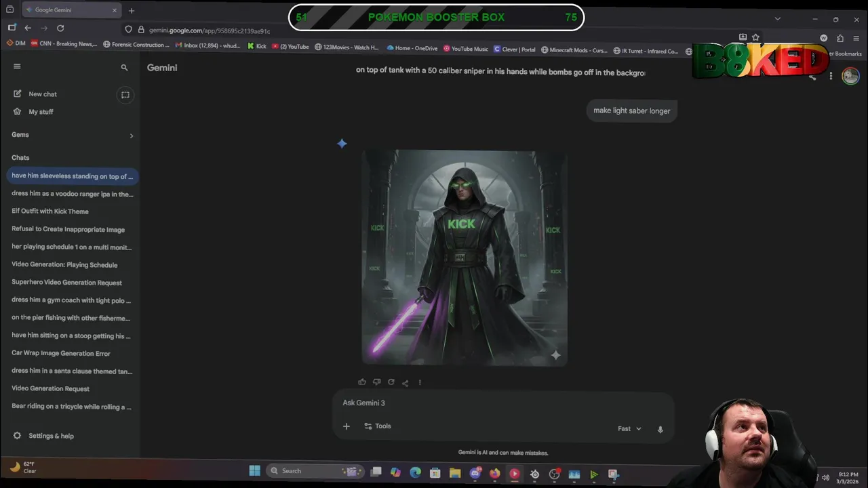The height and width of the screenshot is (488, 868).
Task: Select active chat 'have him sleeveless standing on top of'
Action: click(x=73, y=176)
